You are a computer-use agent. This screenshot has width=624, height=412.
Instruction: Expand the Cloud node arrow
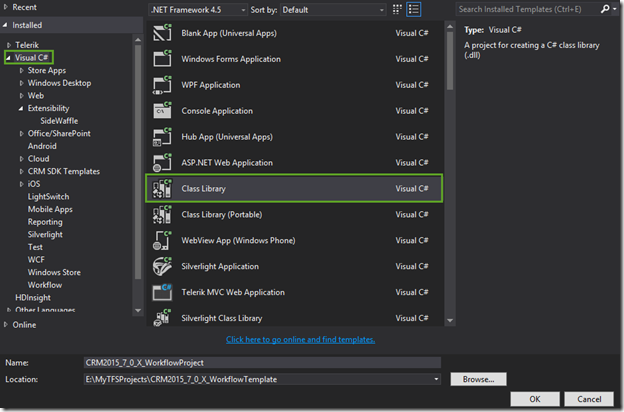[21, 159]
